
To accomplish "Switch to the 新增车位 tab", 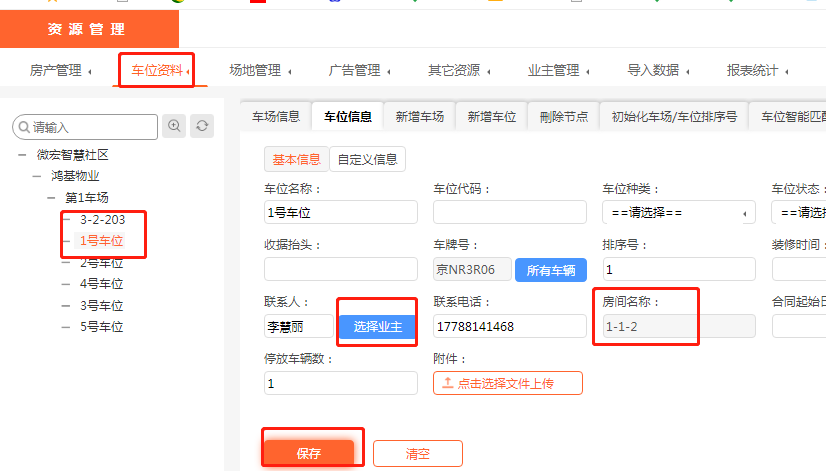I will pos(491,117).
